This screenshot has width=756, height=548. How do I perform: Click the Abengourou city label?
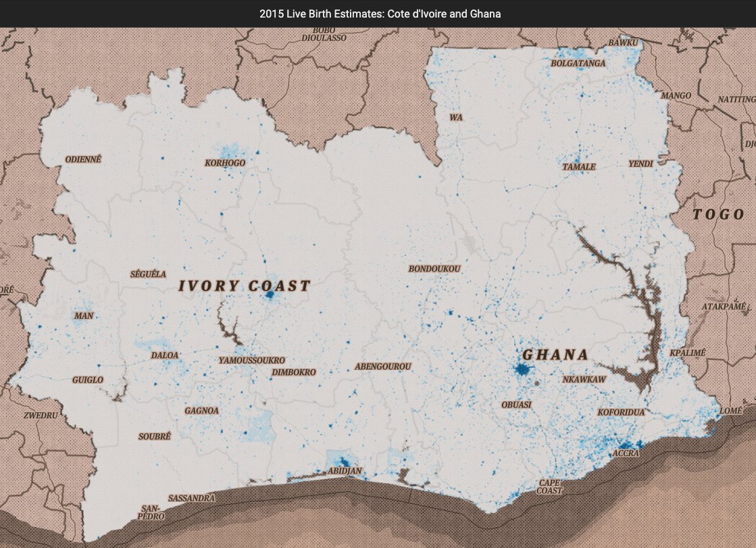pos(383,367)
